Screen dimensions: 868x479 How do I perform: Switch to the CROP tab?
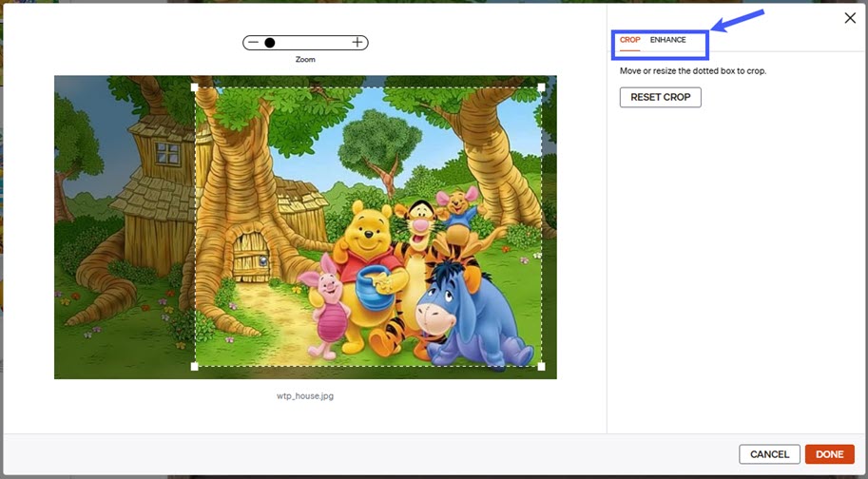tap(630, 40)
